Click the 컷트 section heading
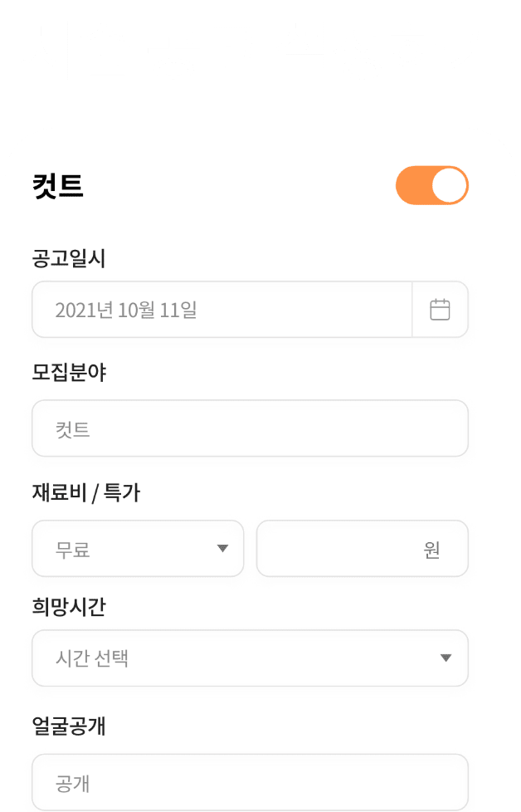 (57, 186)
